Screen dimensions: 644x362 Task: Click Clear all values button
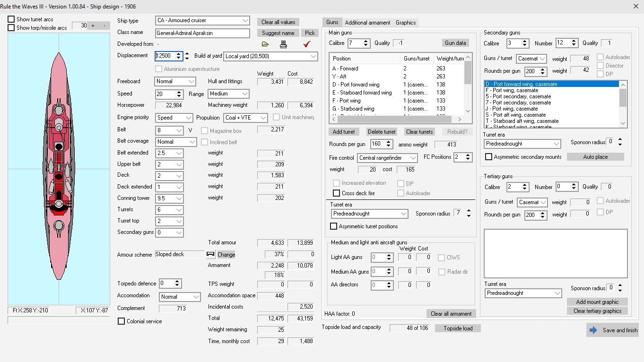click(x=278, y=22)
